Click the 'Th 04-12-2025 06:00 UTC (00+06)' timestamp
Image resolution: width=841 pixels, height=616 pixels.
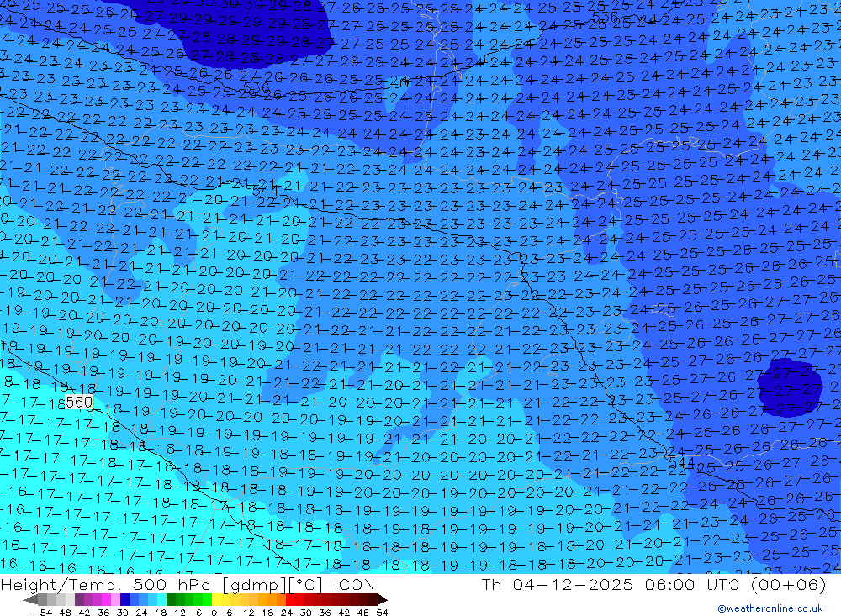(x=653, y=584)
